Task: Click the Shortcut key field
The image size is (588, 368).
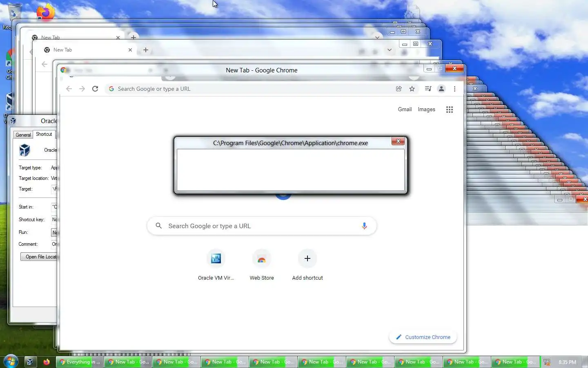Action: 54,220
